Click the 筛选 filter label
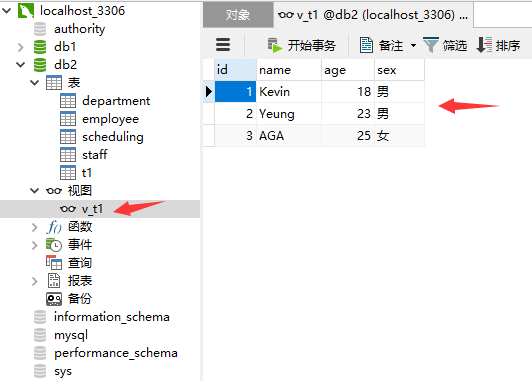The width and height of the screenshot is (532, 381). tap(455, 45)
